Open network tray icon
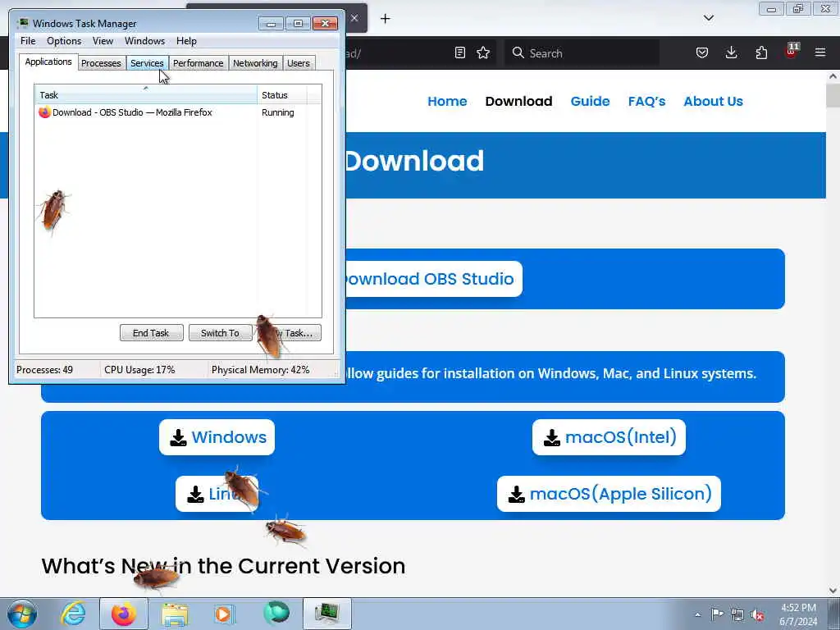 coord(737,614)
